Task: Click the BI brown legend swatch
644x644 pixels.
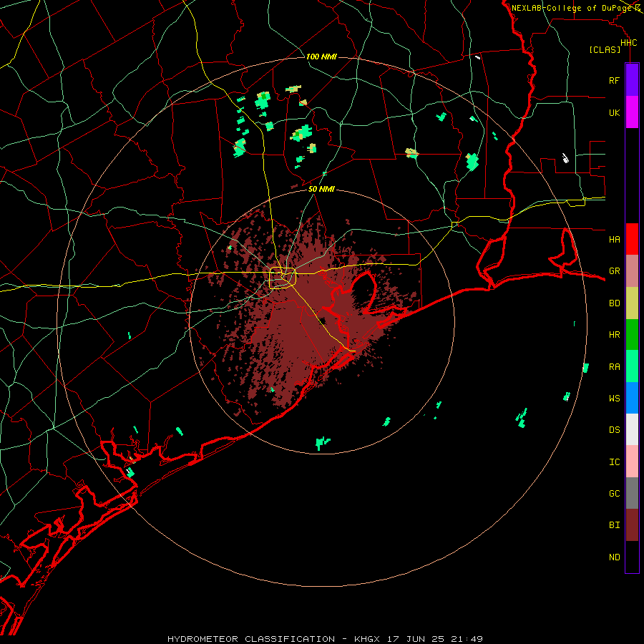Action: coord(632,525)
